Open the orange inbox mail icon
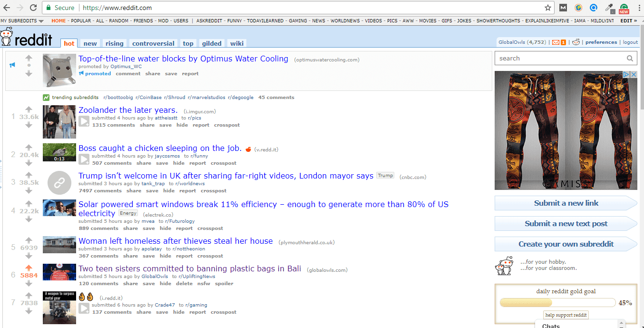Viewport: 644px width, 328px height. [x=556, y=42]
